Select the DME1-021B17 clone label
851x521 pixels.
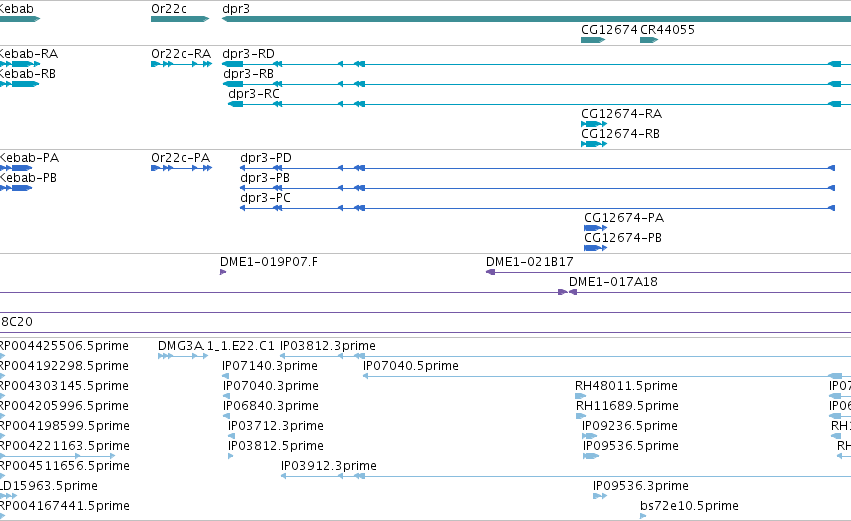coord(530,262)
